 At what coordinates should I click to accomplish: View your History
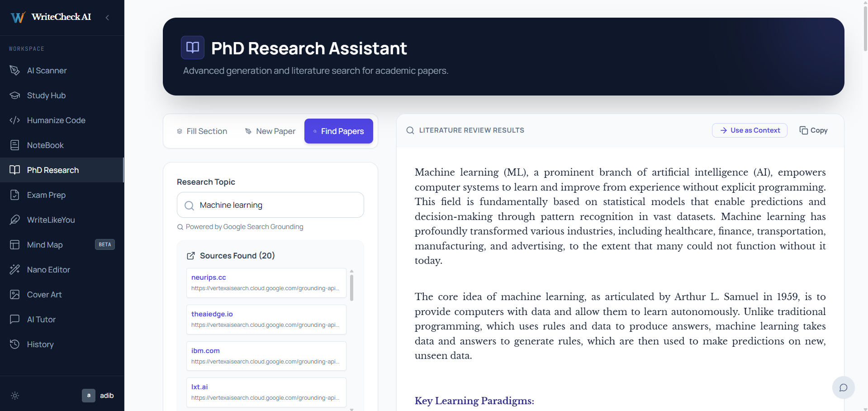pyautogui.click(x=40, y=344)
